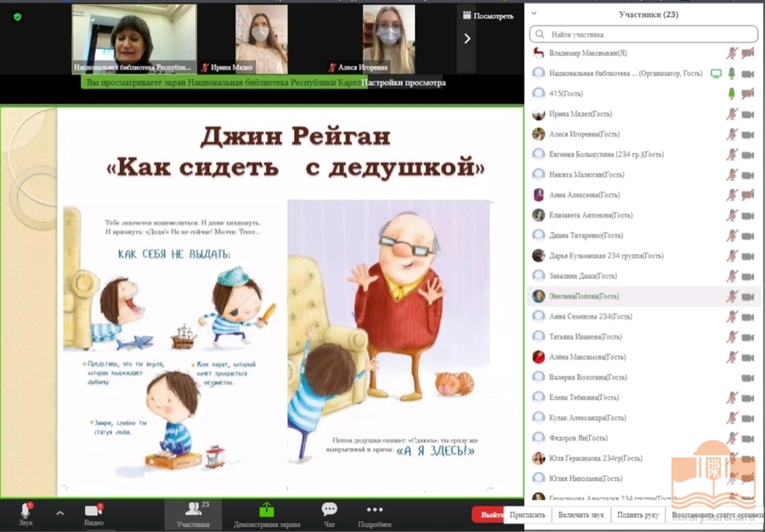Click muted microphone icon for Владимир Максимкин
765x532 pixels.
pos(731,54)
